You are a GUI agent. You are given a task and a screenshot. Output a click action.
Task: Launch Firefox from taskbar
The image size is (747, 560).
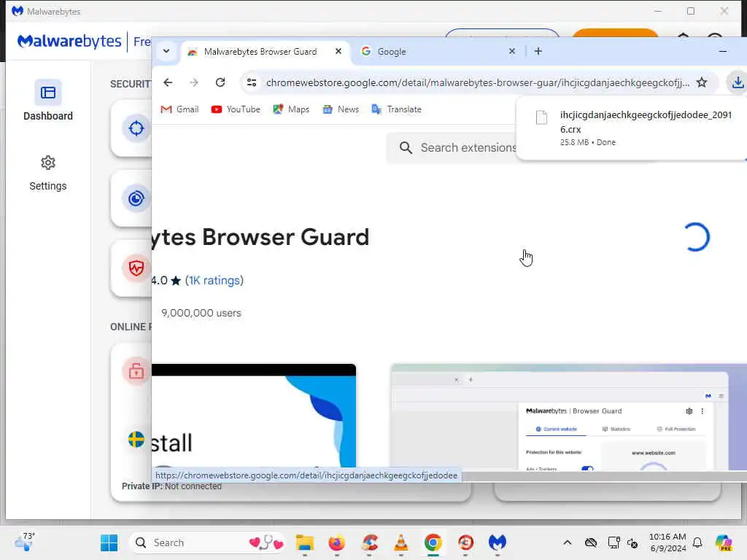(336, 542)
